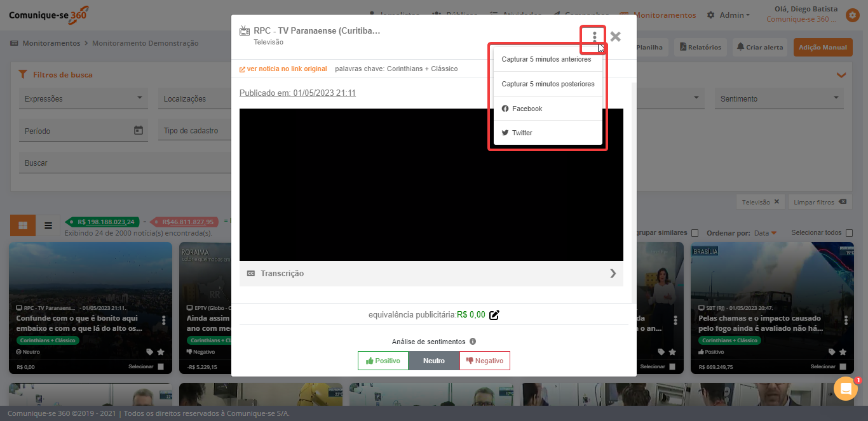
Task: Click the Filtros de busca heading
Action: pos(63,75)
